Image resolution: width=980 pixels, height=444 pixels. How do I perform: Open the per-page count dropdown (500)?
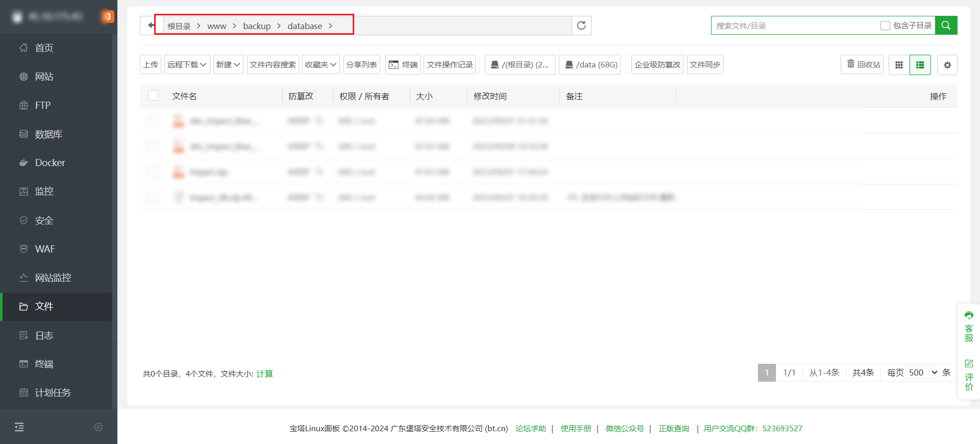tap(923, 372)
